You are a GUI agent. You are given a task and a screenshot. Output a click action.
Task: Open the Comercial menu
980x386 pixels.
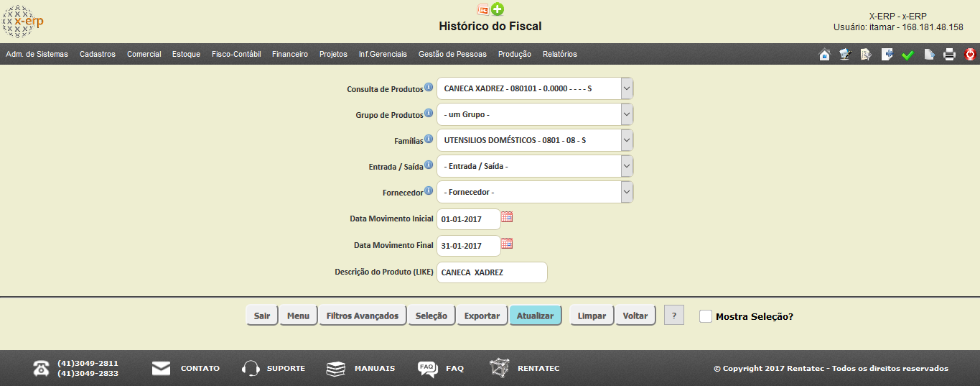144,54
